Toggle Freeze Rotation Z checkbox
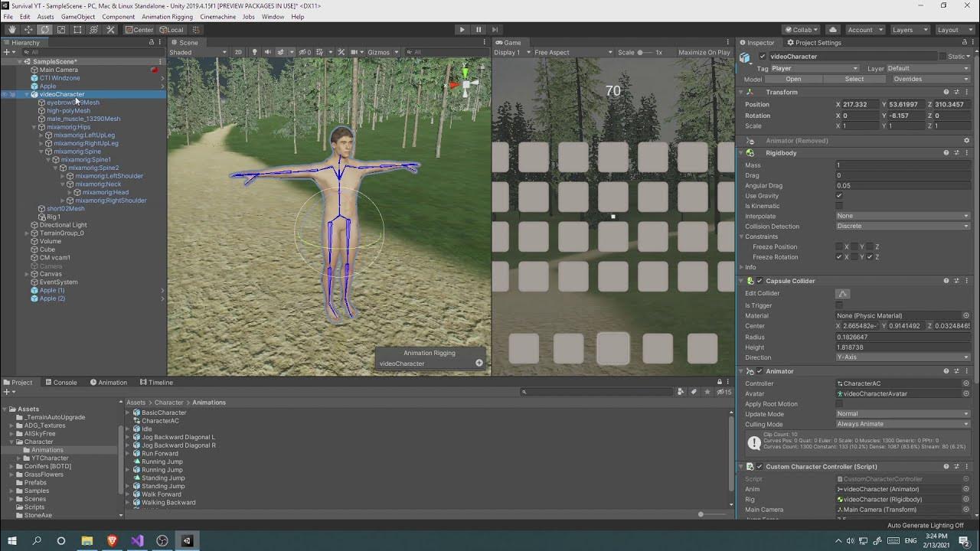The image size is (980, 551). pyautogui.click(x=869, y=257)
